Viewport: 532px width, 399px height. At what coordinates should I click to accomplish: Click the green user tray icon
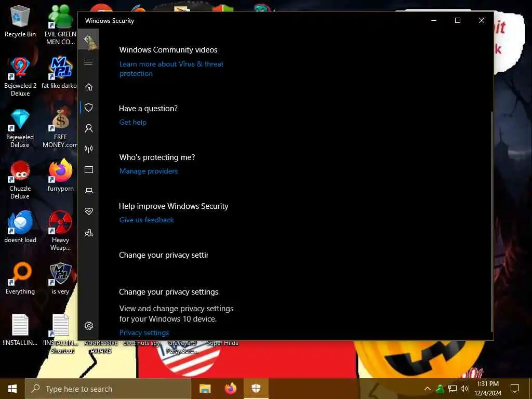click(x=440, y=389)
